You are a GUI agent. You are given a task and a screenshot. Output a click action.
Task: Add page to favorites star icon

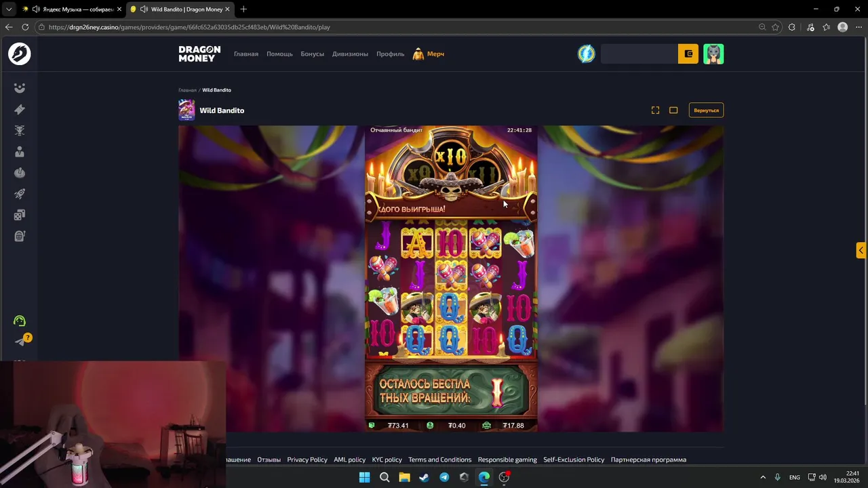775,27
